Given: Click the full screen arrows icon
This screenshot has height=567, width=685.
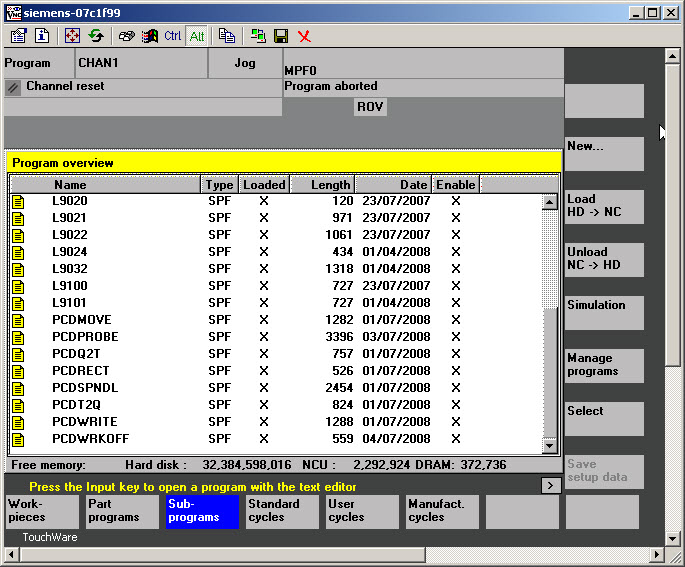Looking at the screenshot, I should 72,36.
